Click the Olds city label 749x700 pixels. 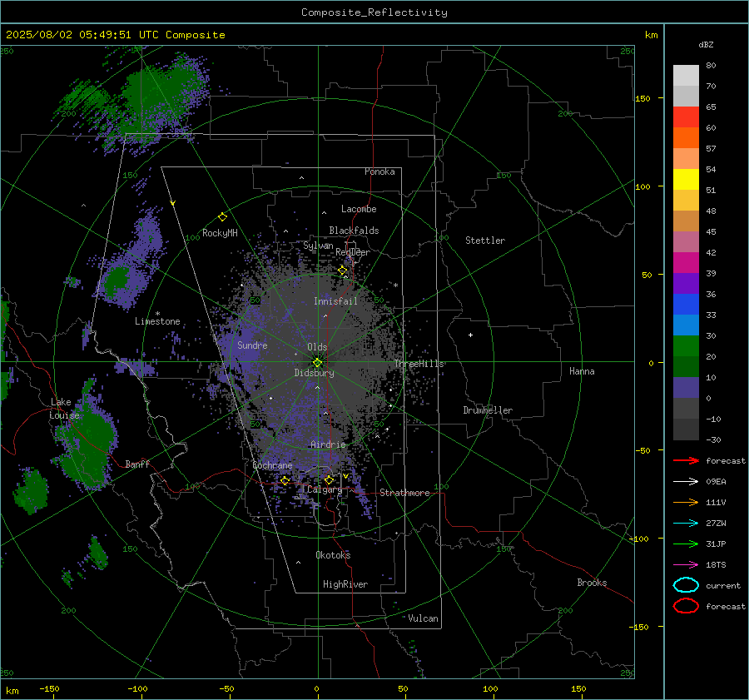click(317, 347)
